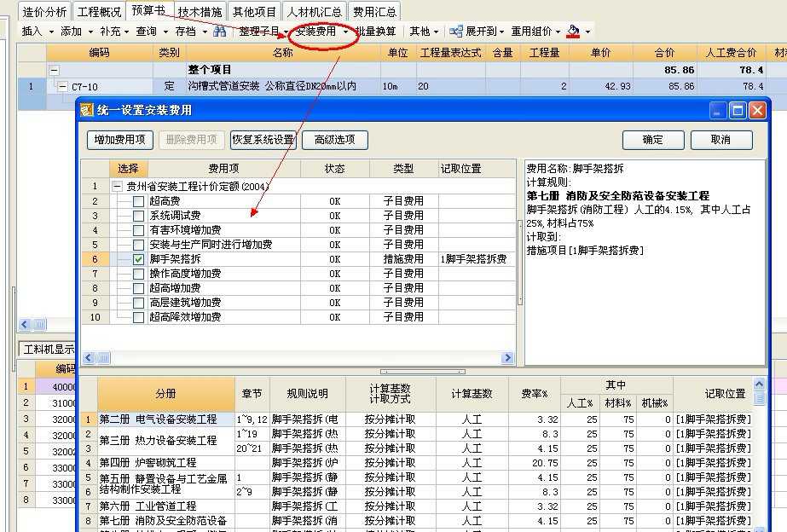Open the 人材机汇总 tab
Viewport: 787px width, 532px height.
(x=315, y=12)
